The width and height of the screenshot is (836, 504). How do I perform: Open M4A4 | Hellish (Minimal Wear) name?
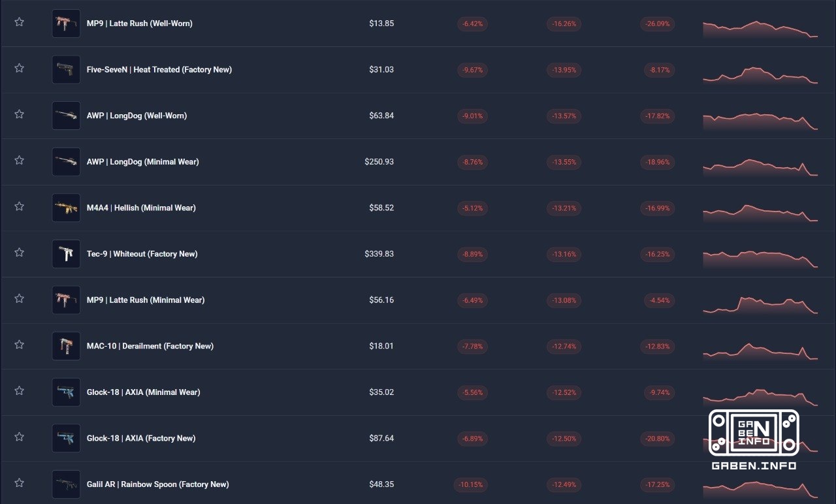click(x=141, y=208)
